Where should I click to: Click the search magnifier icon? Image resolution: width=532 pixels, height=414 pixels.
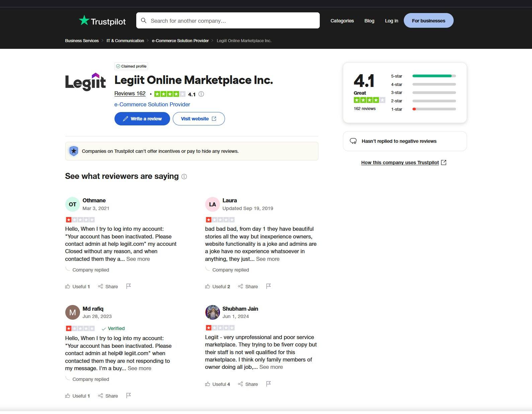click(x=144, y=20)
